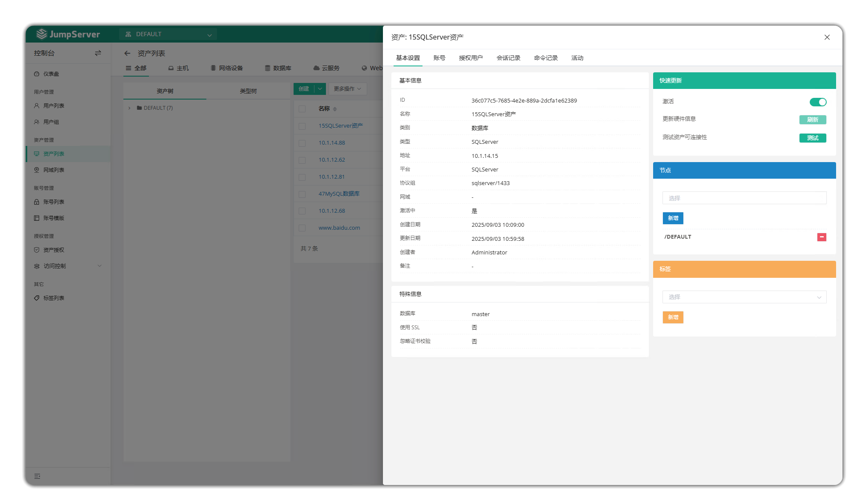
Task: Click the back arrow beside 资产列表
Action: (x=127, y=53)
